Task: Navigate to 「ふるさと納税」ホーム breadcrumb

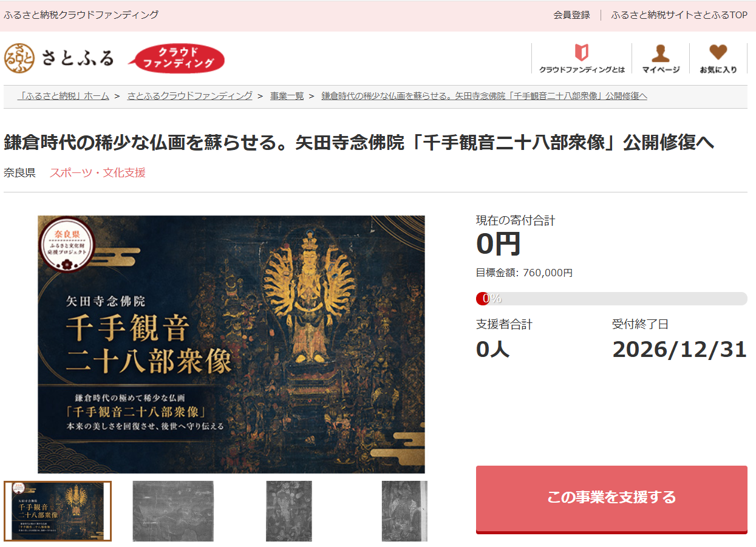Action: [x=63, y=96]
